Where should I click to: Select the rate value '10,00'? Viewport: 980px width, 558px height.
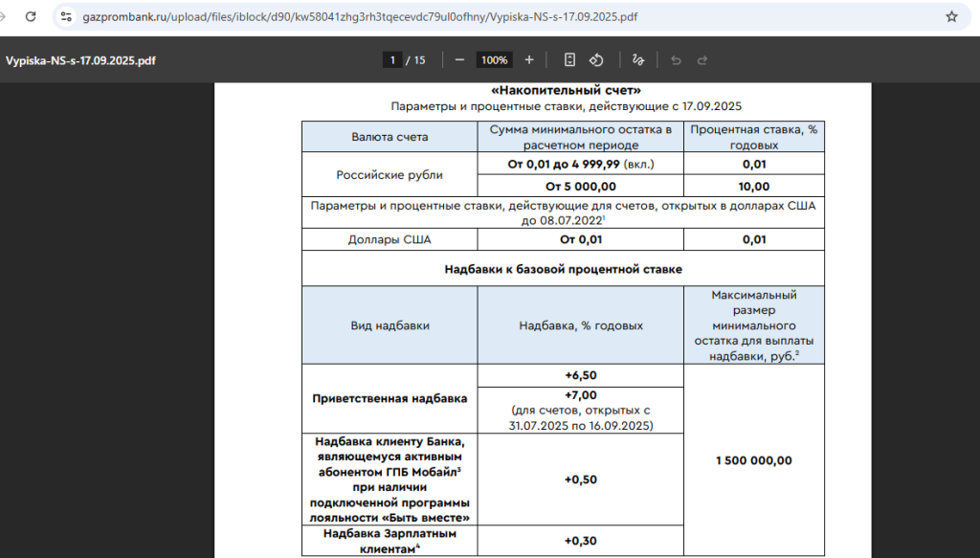tap(754, 187)
